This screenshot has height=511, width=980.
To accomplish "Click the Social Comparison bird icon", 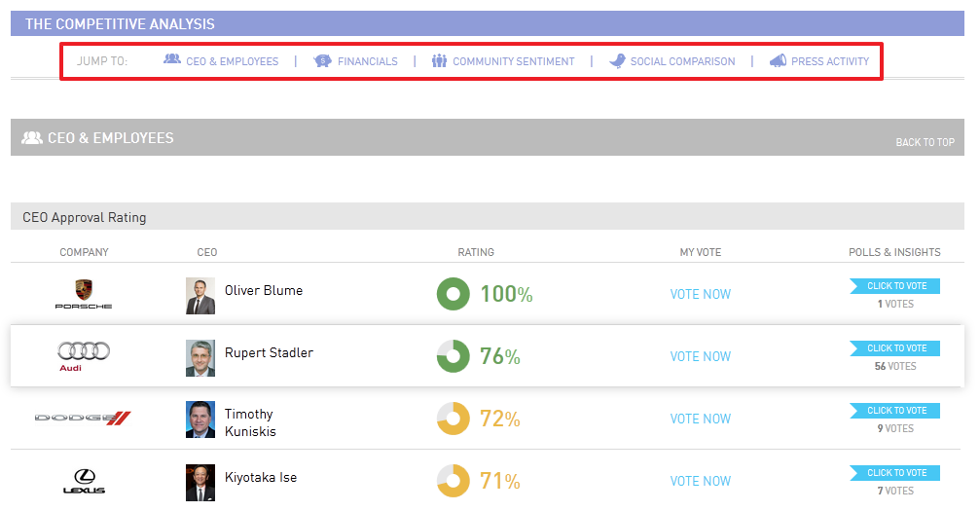I will coord(617,60).
